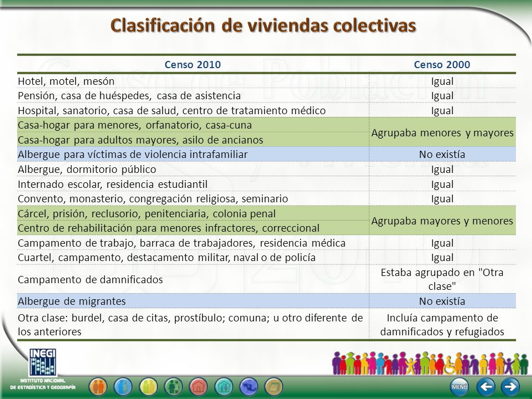Click the 'Agrupaba menores y mayores' cell

coord(442,132)
